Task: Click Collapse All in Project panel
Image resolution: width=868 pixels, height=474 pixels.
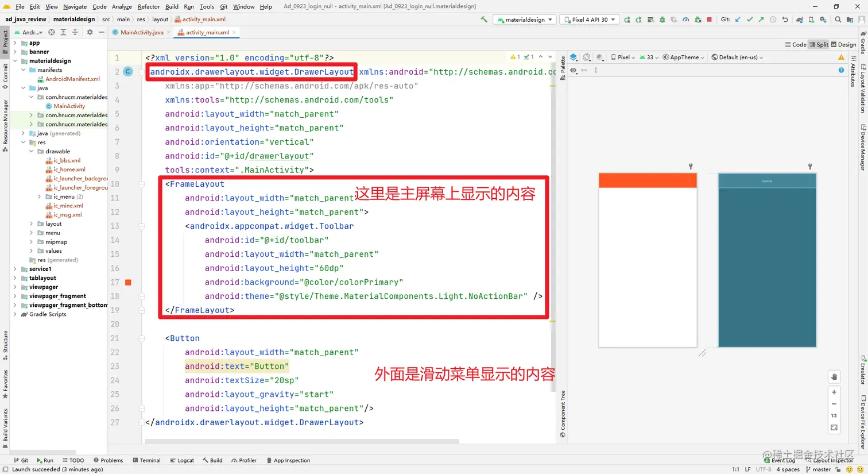Action: pyautogui.click(x=75, y=32)
